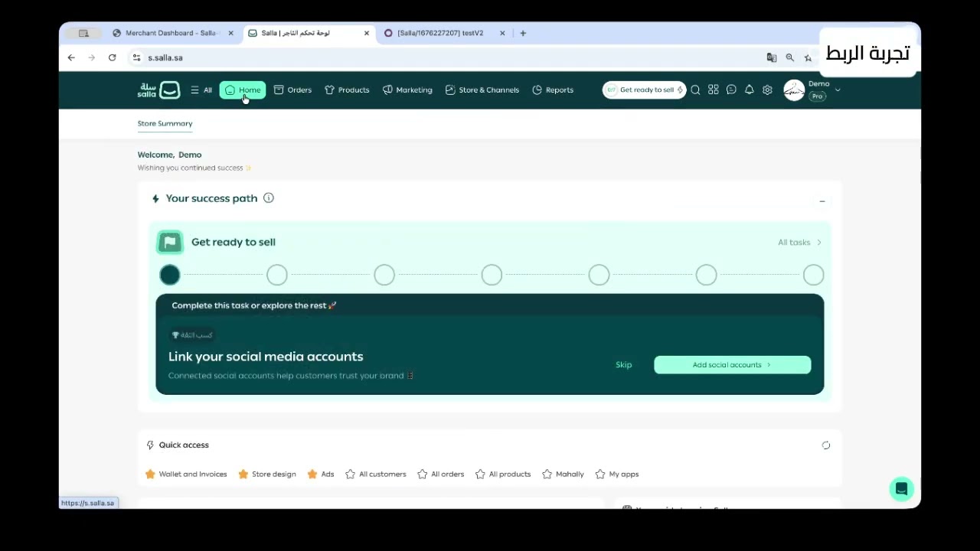Screen dimensions: 980x551
Task: Click the browser translate page icon
Action: [772, 57]
